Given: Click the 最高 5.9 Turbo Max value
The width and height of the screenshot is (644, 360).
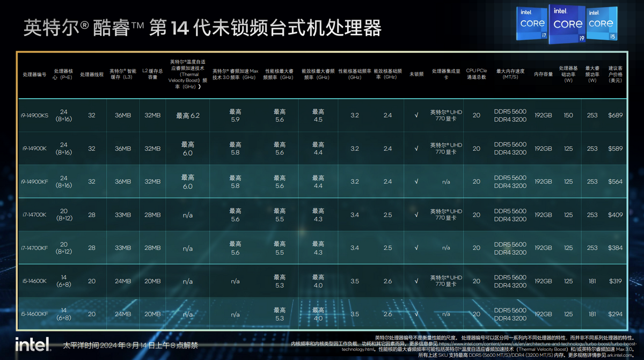Looking at the screenshot, I should (x=235, y=116).
